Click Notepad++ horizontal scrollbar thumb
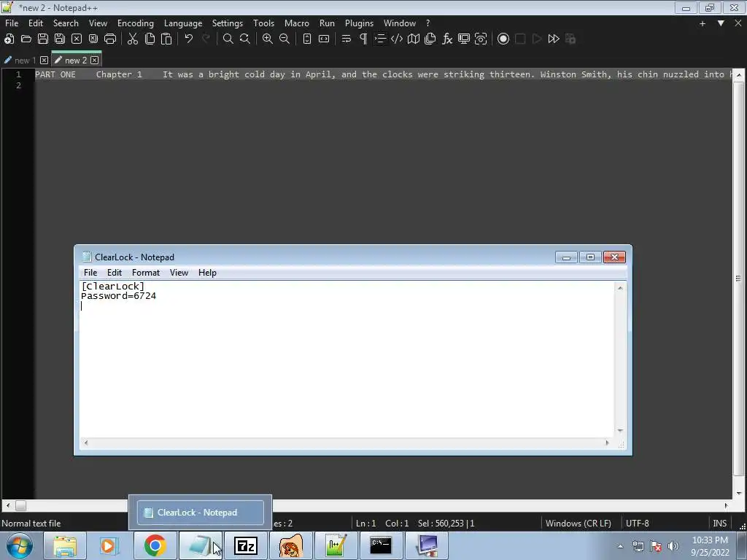The height and width of the screenshot is (560, 747). 20,505
